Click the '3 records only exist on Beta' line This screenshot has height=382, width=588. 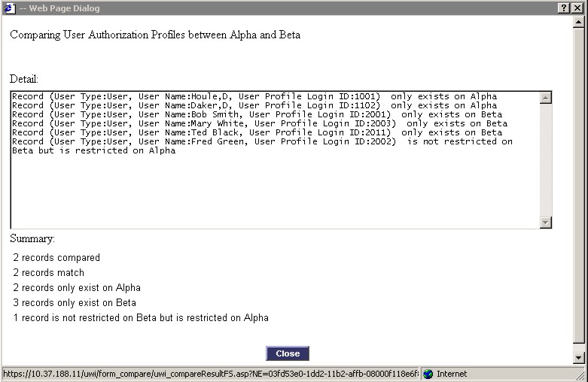75,302
